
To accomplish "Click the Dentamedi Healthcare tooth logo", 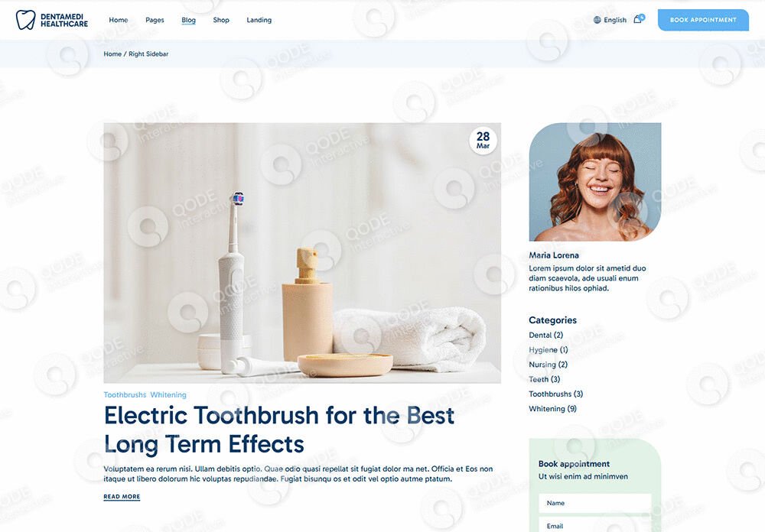I will click(25, 20).
